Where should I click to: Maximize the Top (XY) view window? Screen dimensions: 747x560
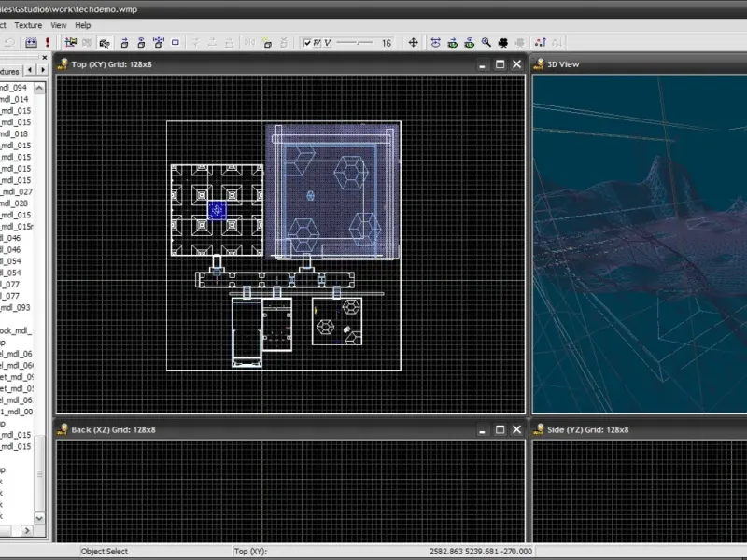click(x=500, y=64)
